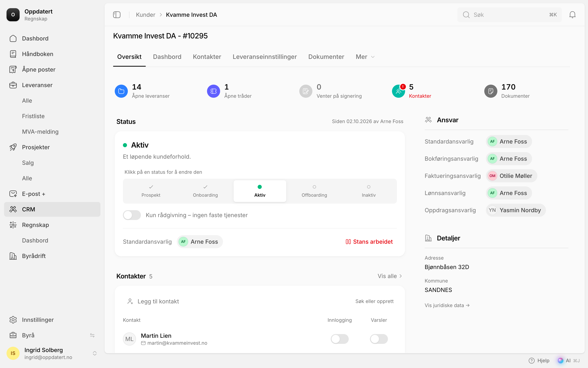Open Vis juridiske data link
The width and height of the screenshot is (588, 368).
447,305
